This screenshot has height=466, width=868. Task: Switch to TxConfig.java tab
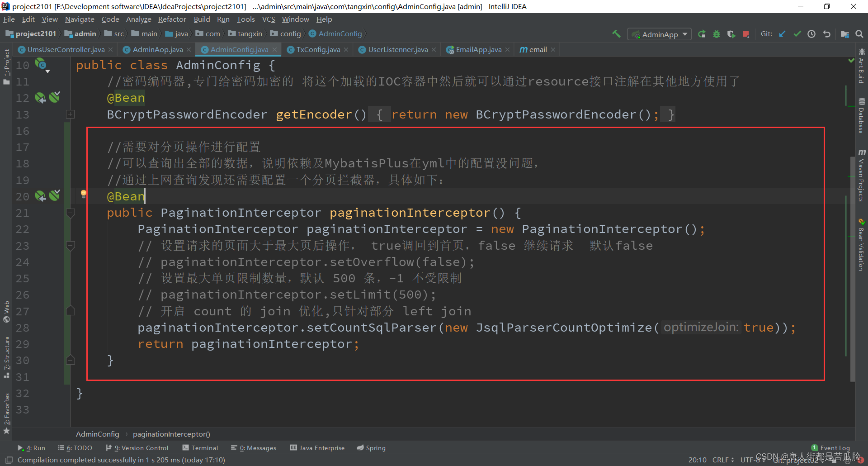click(x=318, y=50)
